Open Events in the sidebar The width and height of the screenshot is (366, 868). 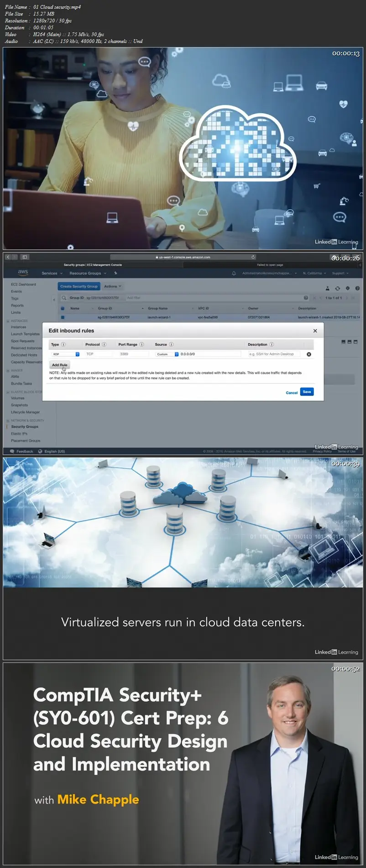[16, 291]
